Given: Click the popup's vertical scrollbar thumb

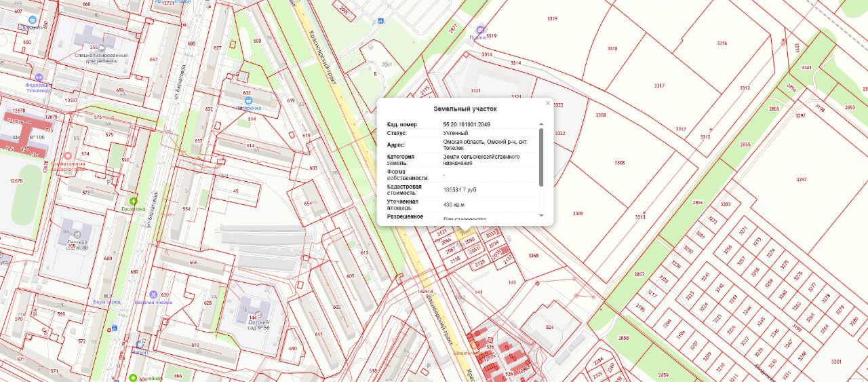Looking at the screenshot, I should coord(540,156).
